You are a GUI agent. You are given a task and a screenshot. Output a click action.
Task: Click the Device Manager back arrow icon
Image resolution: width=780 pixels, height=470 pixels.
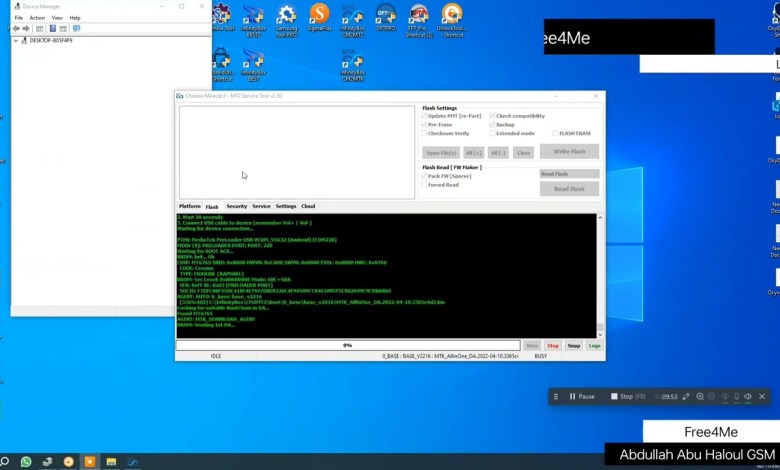tap(18, 28)
